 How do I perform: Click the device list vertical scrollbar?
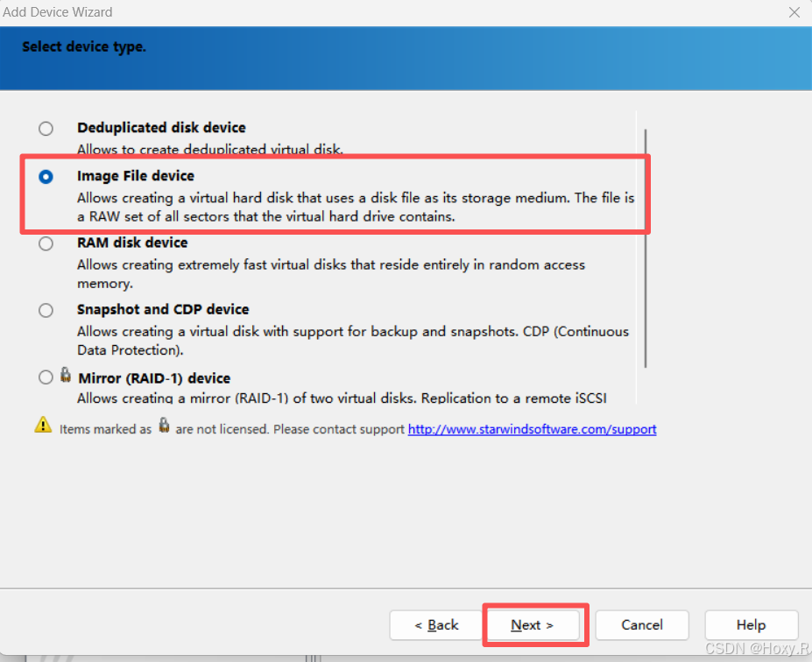coord(646,249)
